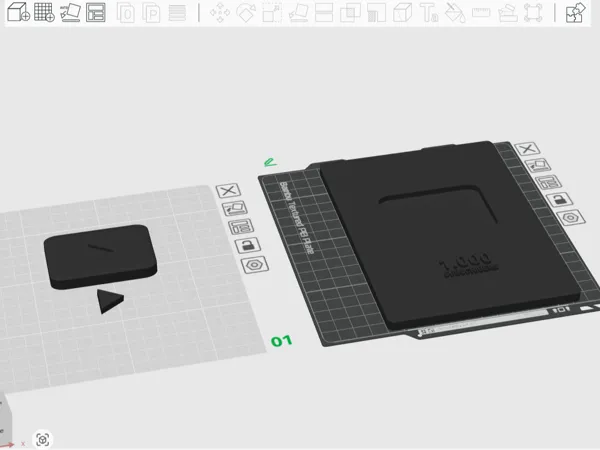Select the Measure ruler tool

(481, 13)
